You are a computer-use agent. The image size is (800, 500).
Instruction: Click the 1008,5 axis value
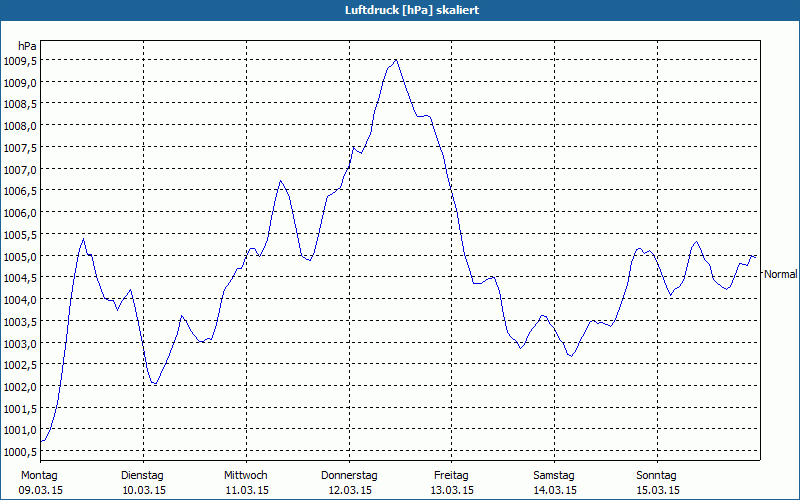pos(20,105)
